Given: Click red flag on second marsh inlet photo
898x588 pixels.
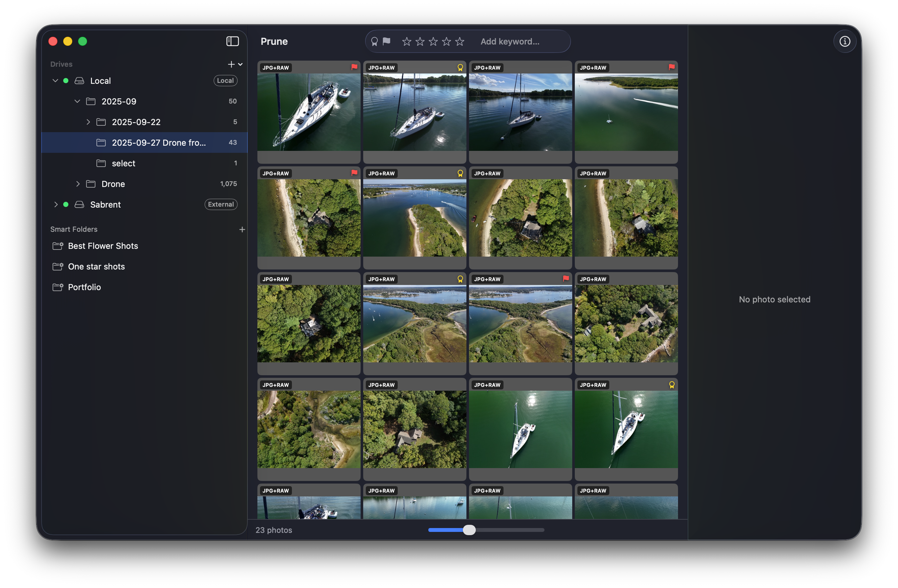Looking at the screenshot, I should coord(566,279).
